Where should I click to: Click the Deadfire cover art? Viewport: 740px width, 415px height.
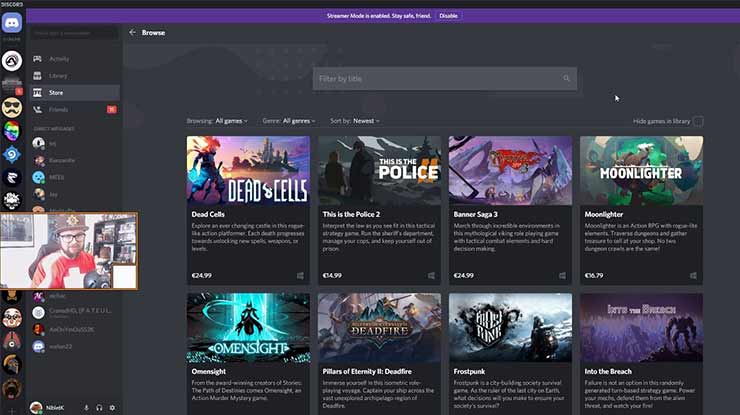(x=379, y=328)
